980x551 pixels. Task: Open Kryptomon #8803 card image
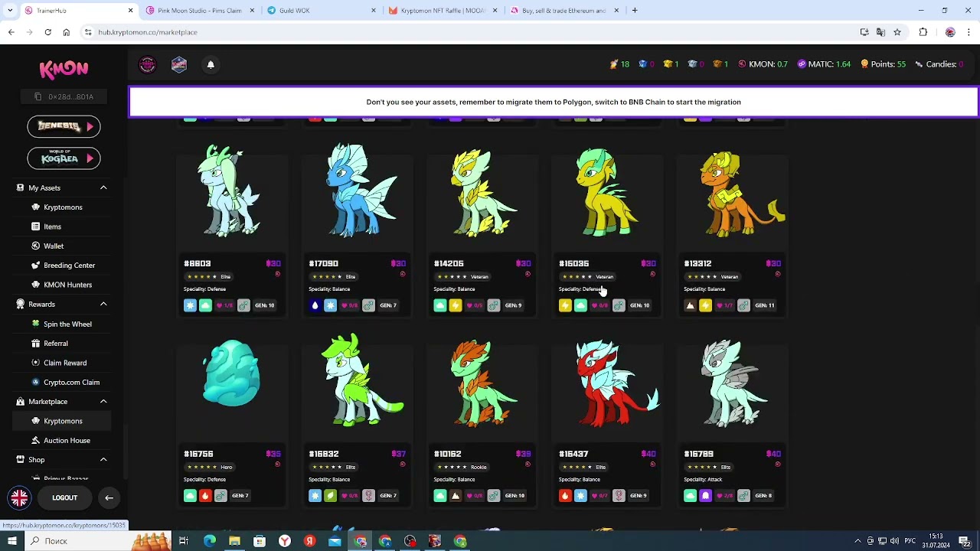point(231,191)
